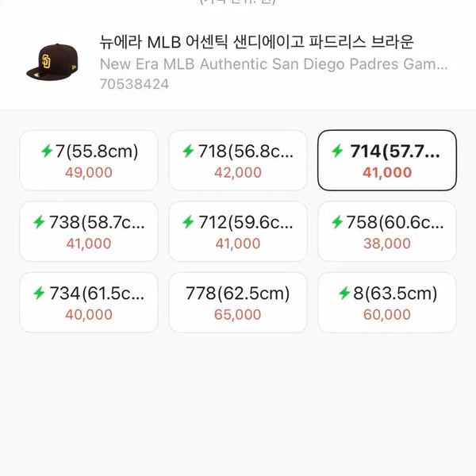The height and width of the screenshot is (476, 476).
Task: Click lightning icon on size 8 option
Action: pyautogui.click(x=344, y=293)
